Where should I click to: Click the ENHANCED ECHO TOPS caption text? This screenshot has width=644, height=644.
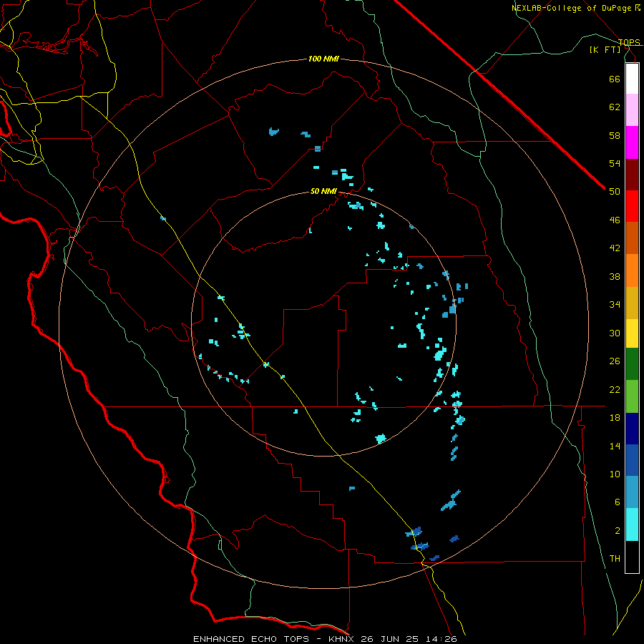pyautogui.click(x=251, y=639)
